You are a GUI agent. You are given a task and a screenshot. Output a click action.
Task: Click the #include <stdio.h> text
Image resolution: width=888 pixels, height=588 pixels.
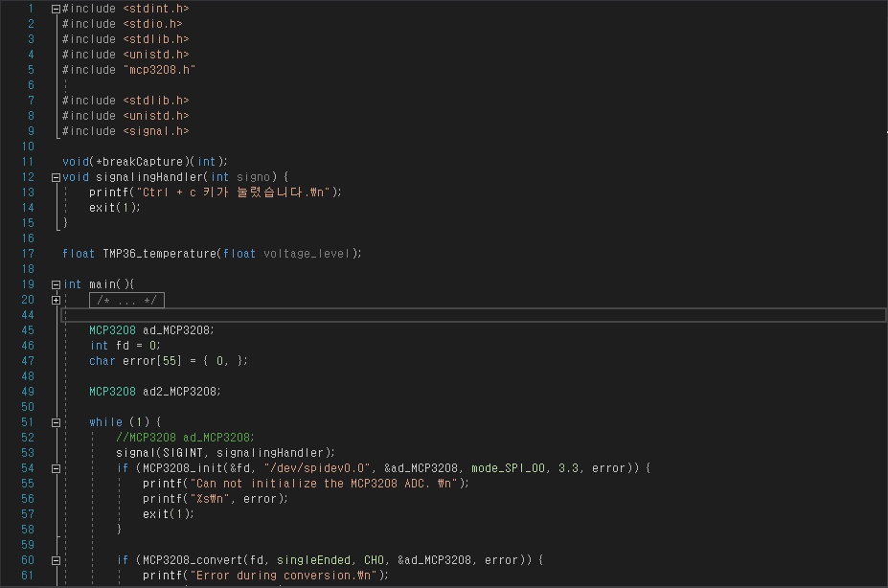pyautogui.click(x=123, y=24)
